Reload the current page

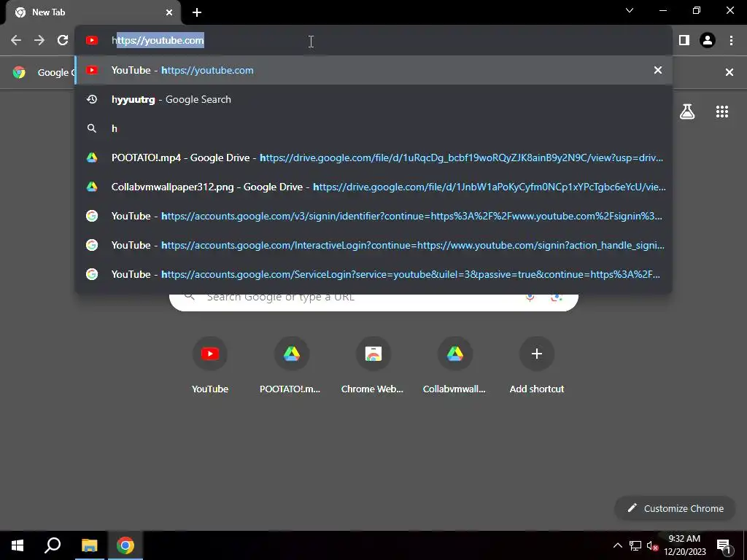coord(63,41)
